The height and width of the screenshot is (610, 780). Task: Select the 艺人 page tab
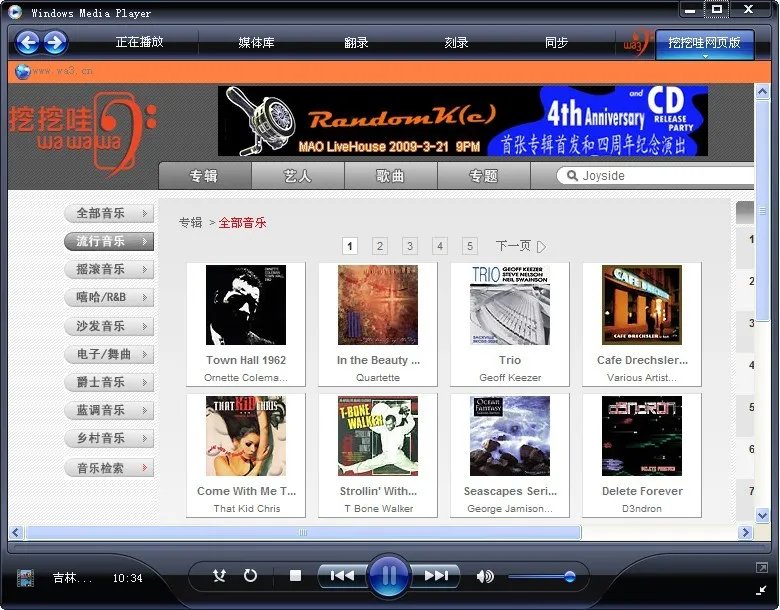click(297, 176)
